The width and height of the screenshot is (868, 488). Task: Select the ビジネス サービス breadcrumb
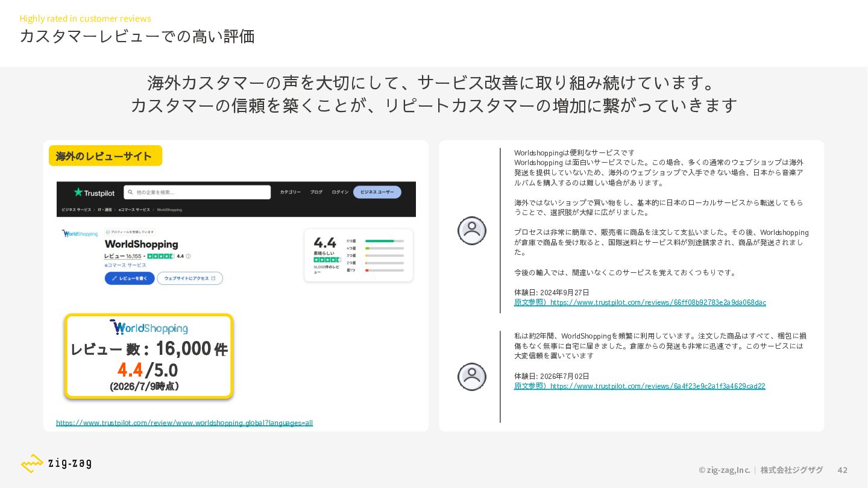[77, 210]
